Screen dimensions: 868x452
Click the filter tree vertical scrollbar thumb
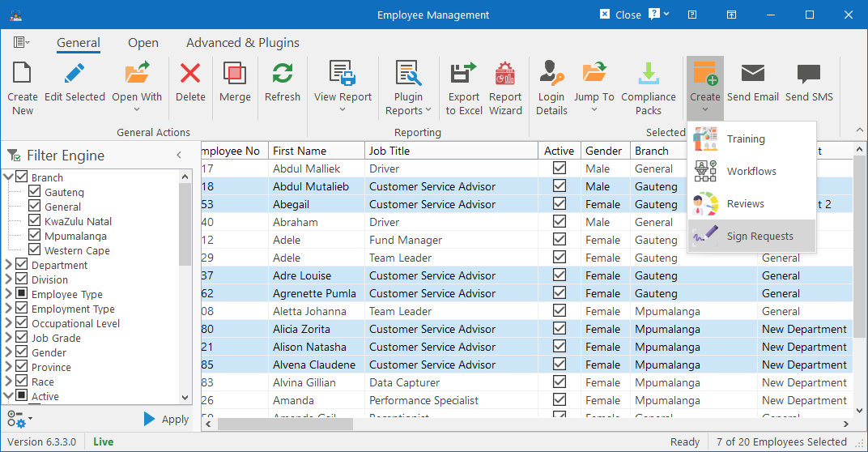[x=185, y=224]
